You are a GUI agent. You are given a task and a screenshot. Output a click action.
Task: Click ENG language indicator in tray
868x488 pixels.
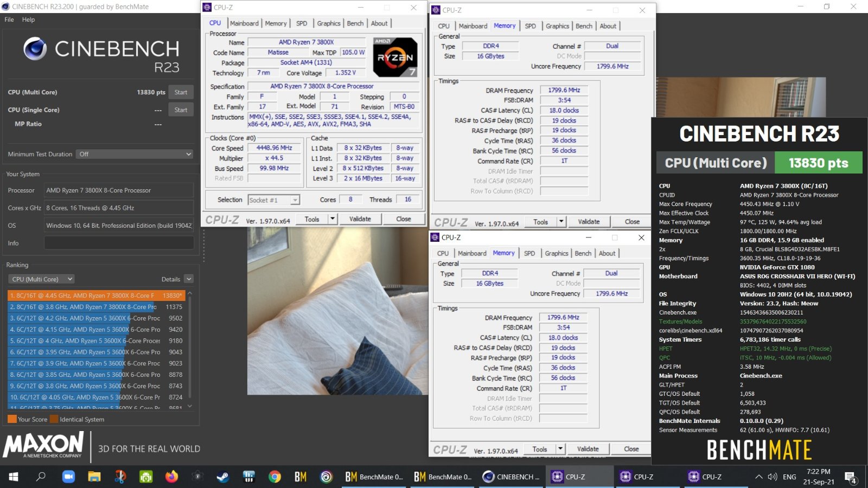[789, 477]
